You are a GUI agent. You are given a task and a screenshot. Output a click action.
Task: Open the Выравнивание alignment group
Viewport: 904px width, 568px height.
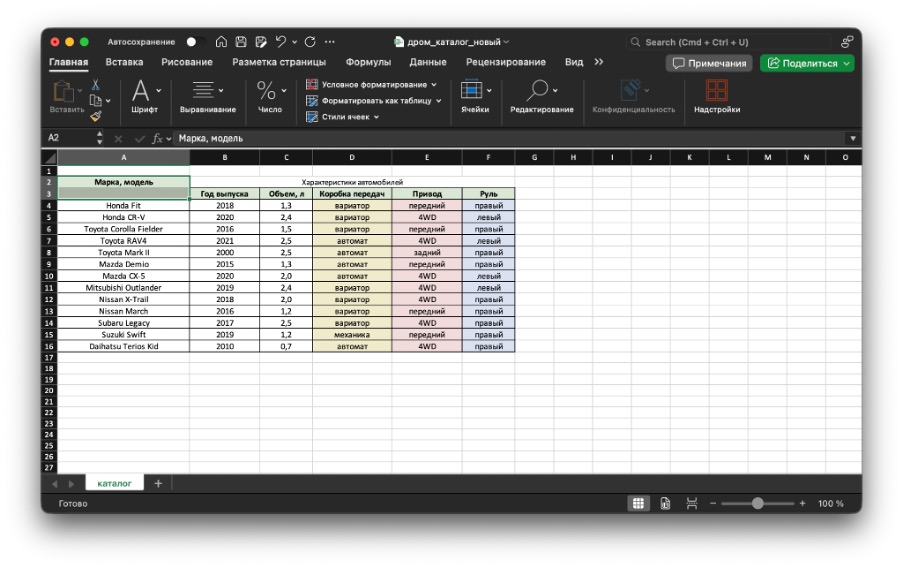click(208, 96)
